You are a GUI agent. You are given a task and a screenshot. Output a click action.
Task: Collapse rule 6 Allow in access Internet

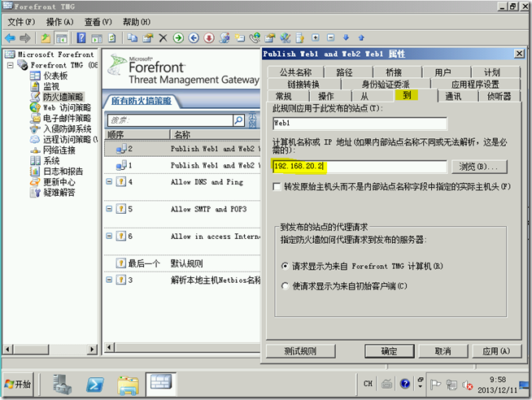click(109, 236)
